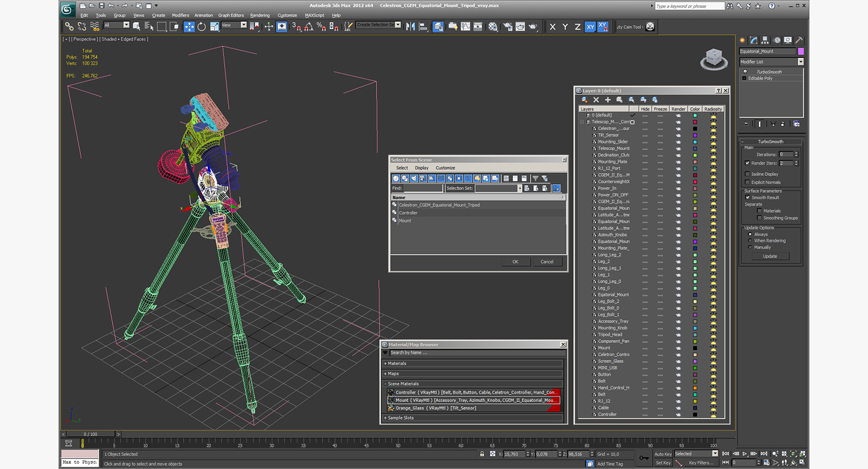Display Geometry filter in Select From Scene
This screenshot has height=469, width=868.
396,178
